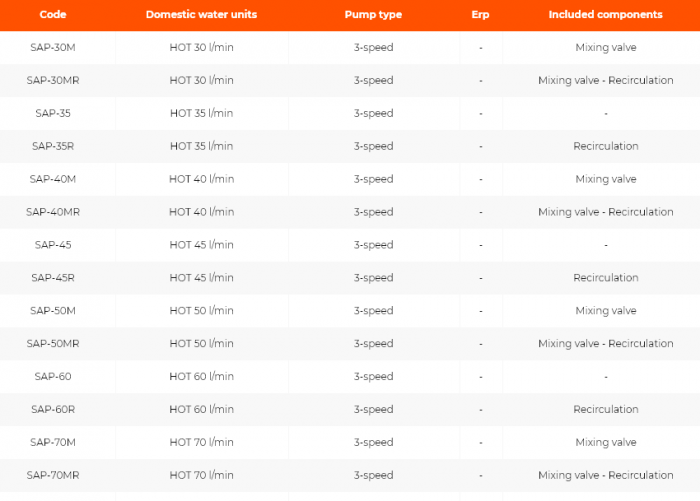
Task: Click the SAP-45R product code
Action: [53, 278]
